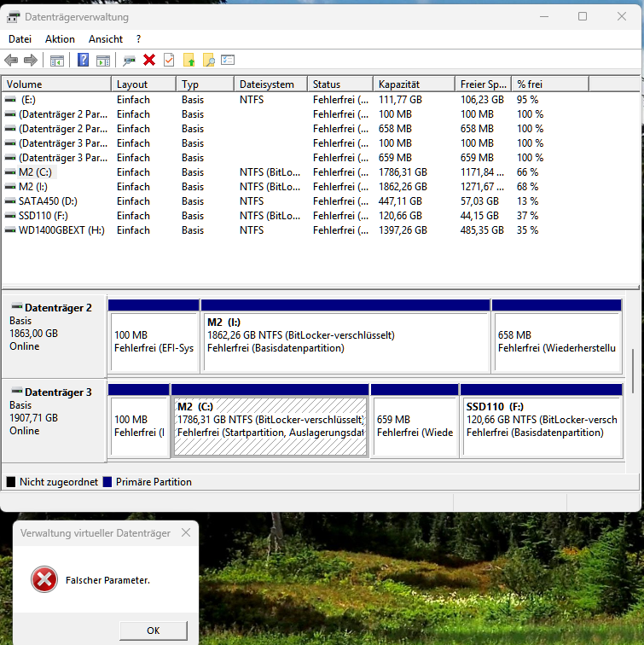Click the 95 % free value
Image resolution: width=644 pixels, height=645 pixels.
pos(527,100)
